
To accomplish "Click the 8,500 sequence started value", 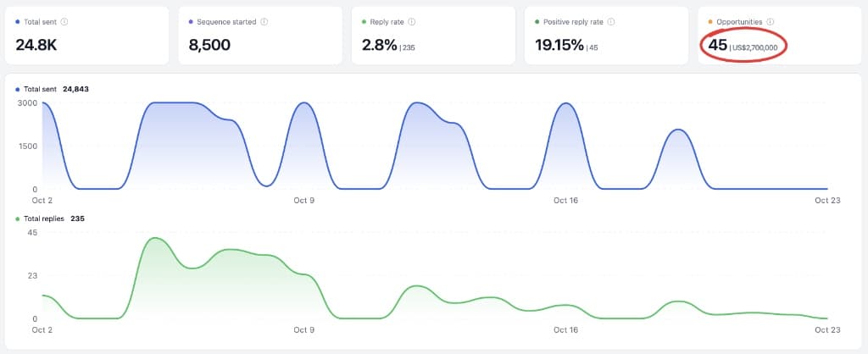I will point(209,46).
